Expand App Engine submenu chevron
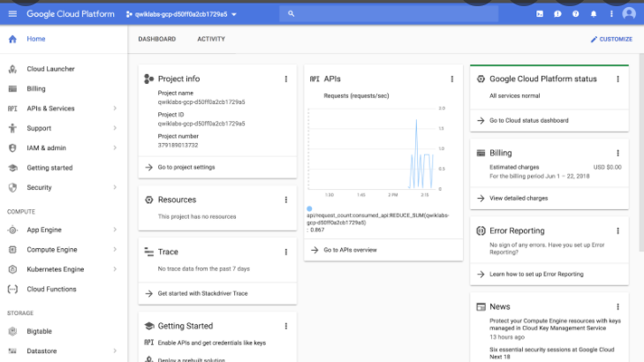The width and height of the screenshot is (644, 362). (115, 230)
